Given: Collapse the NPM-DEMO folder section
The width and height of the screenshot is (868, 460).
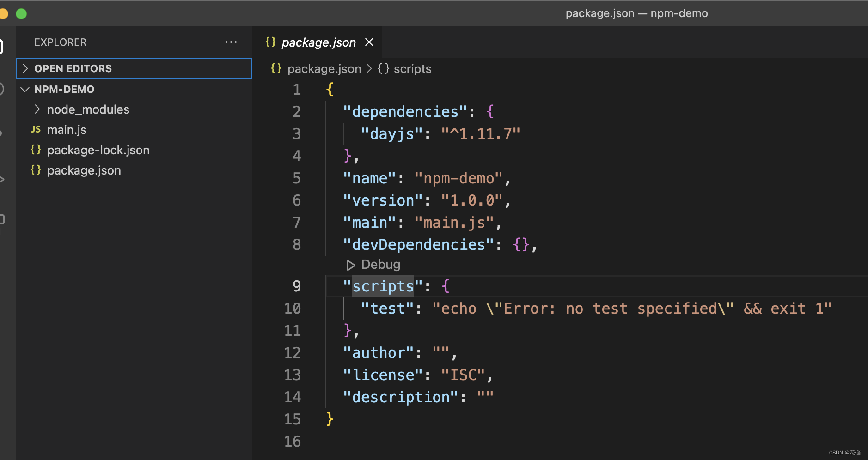Looking at the screenshot, I should point(134,89).
